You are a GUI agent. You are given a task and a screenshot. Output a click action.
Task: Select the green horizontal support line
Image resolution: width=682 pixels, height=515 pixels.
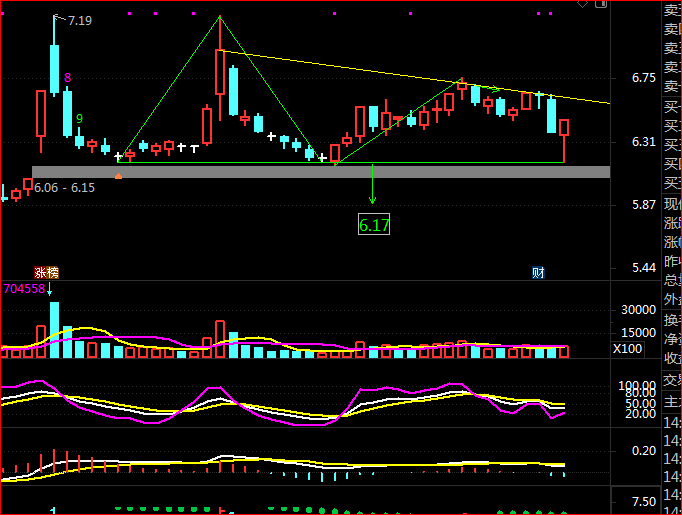click(x=341, y=163)
